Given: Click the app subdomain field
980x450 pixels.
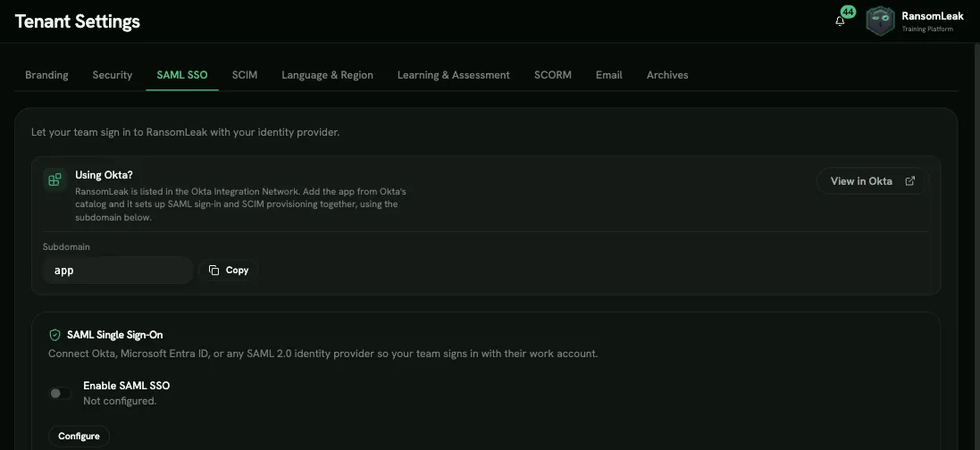Looking at the screenshot, I should [118, 270].
